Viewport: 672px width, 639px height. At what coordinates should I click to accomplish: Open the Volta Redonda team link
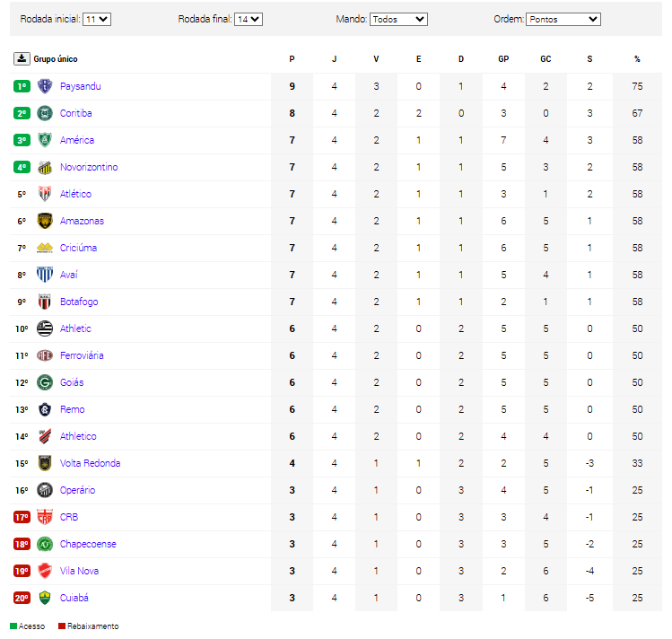90,463
